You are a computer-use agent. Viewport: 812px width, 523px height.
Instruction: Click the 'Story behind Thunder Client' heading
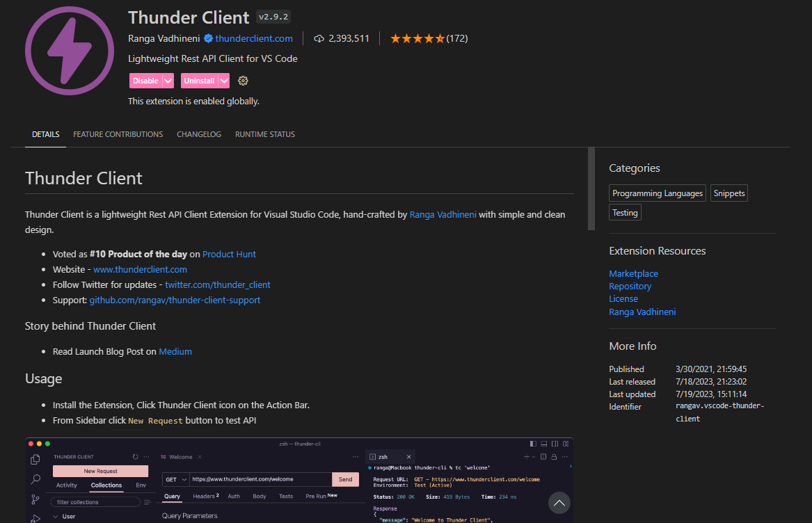[x=90, y=326]
